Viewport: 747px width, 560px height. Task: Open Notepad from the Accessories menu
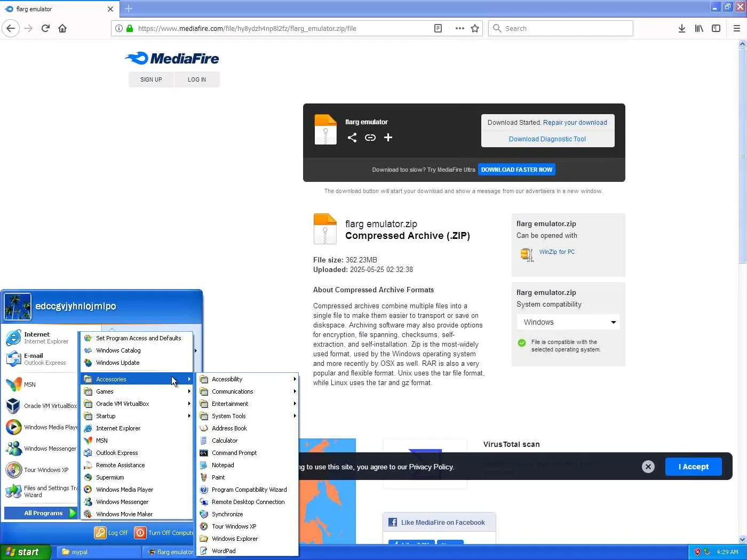click(x=247, y=465)
